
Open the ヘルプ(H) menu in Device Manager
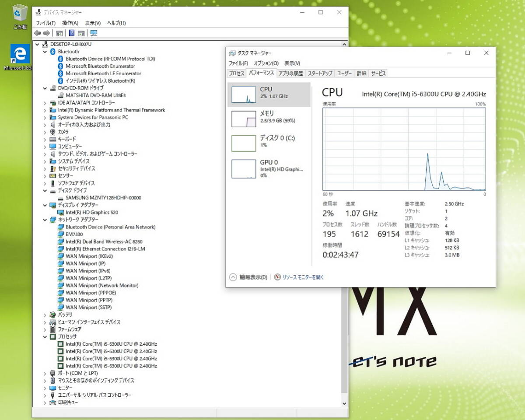(116, 23)
